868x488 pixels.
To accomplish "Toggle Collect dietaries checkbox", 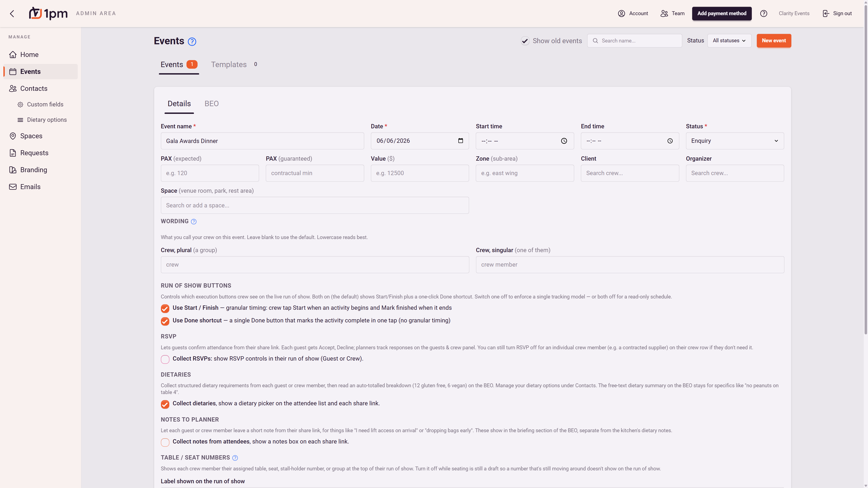I will [165, 404].
